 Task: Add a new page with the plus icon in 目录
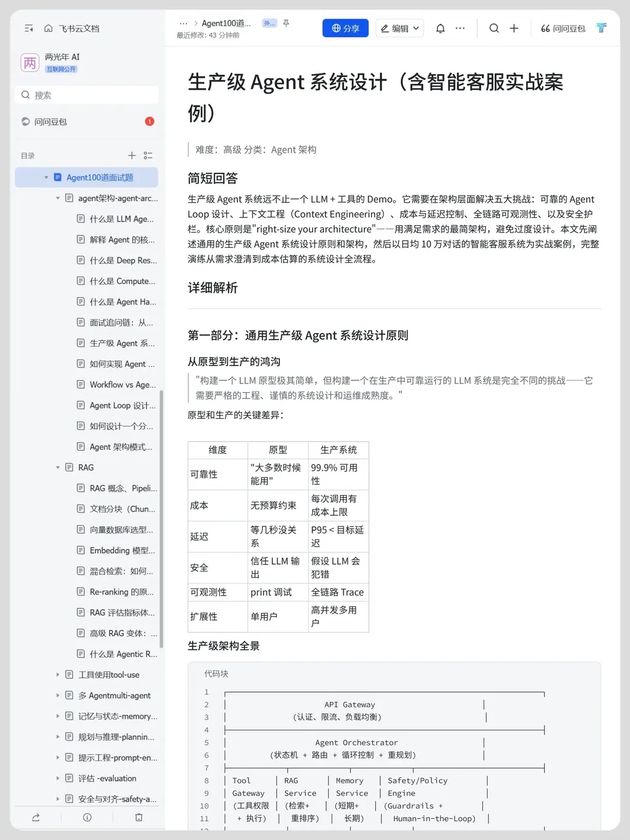click(x=132, y=155)
